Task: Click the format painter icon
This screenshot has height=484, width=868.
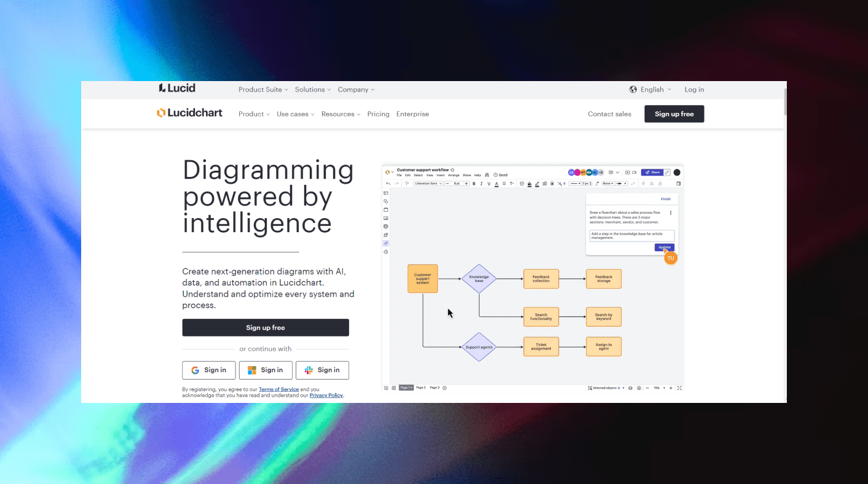Action: pos(406,184)
